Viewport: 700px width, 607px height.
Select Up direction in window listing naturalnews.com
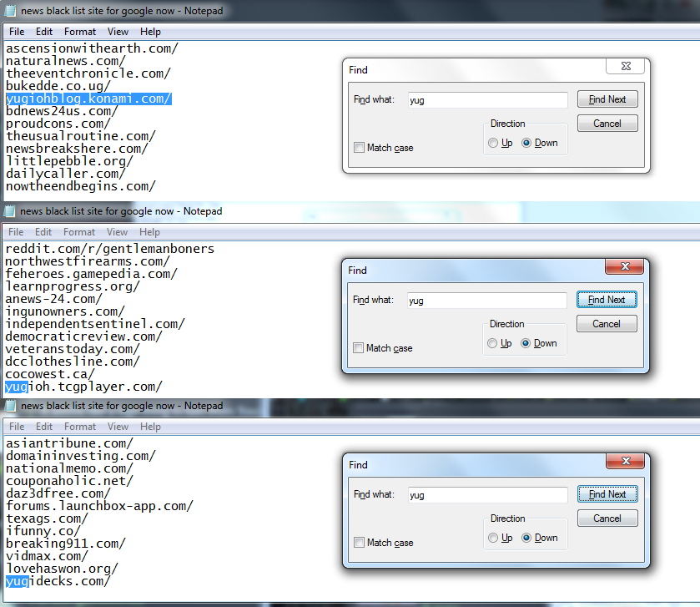coord(493,143)
